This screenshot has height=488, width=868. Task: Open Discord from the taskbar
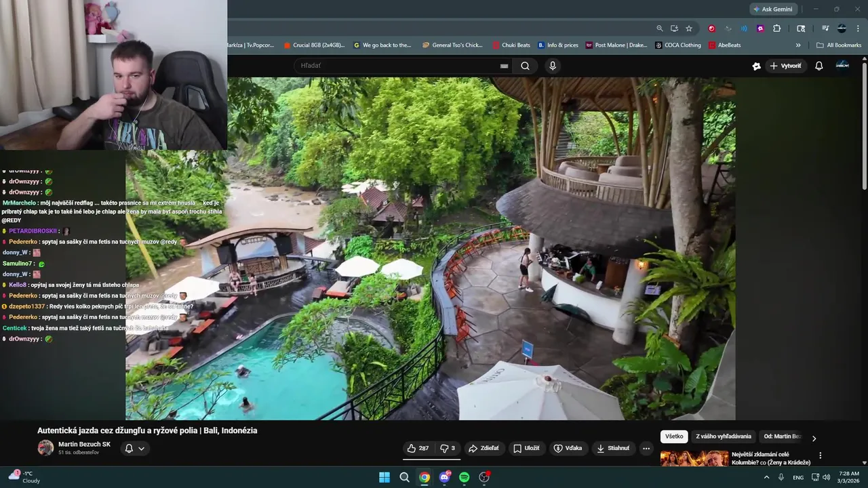pos(445,477)
